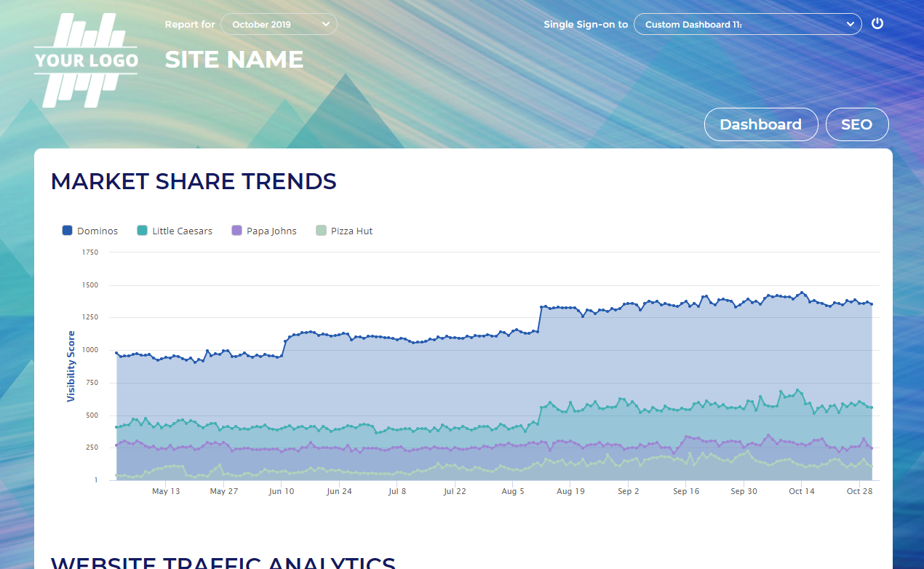Click the Little Caesars teal swatch
Screen dimensions: 924x569
tap(143, 231)
